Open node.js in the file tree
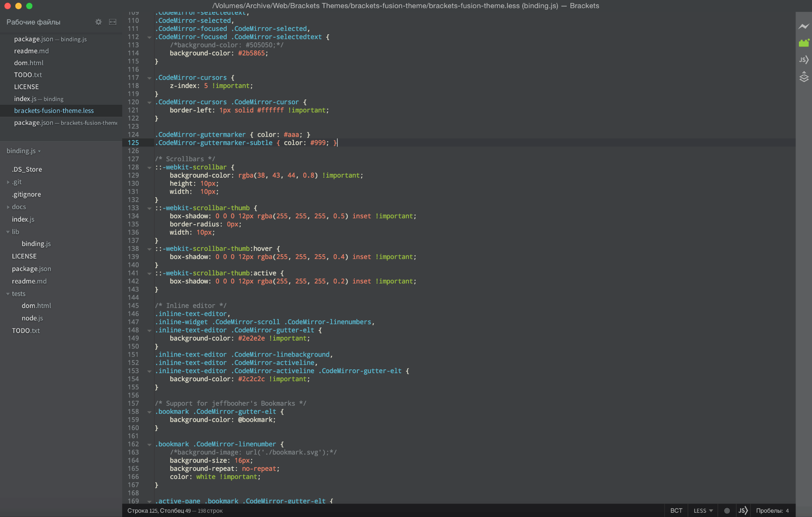The width and height of the screenshot is (812, 517). coord(32,318)
